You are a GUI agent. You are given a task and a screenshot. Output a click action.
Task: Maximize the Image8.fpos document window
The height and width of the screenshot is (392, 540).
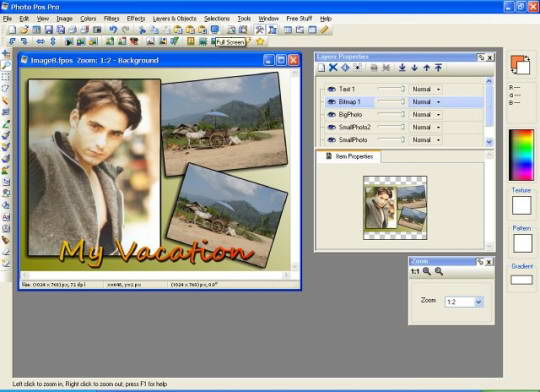coord(281,60)
